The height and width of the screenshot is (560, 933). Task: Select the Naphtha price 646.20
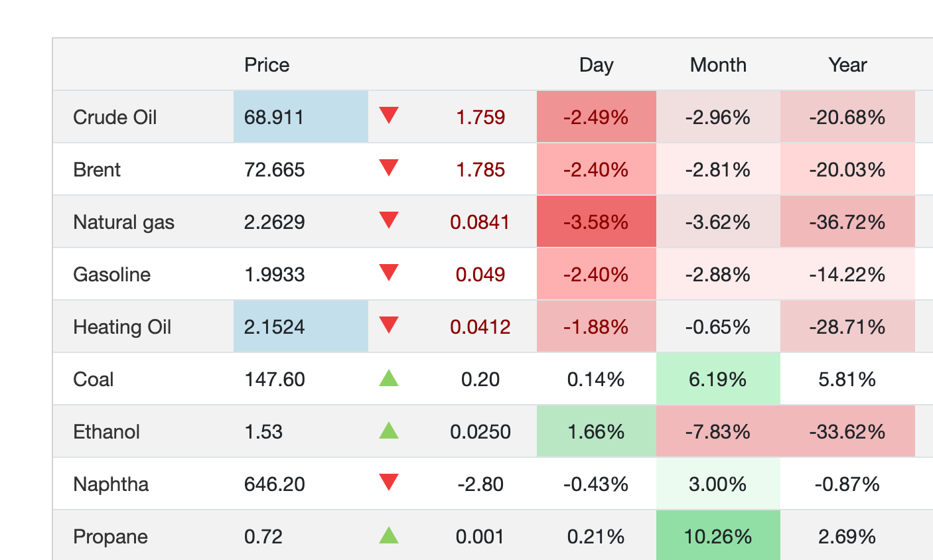(274, 484)
